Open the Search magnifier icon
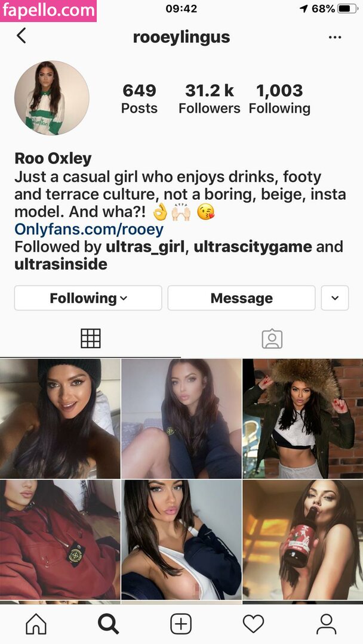The image size is (363, 644). (x=109, y=624)
